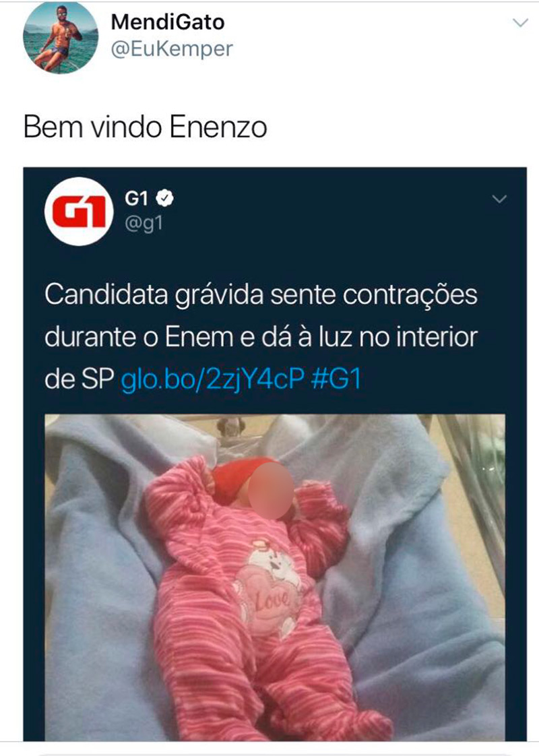Screen dimensions: 539x756
Task: Open the MendiGato display name
Action: [168, 22]
